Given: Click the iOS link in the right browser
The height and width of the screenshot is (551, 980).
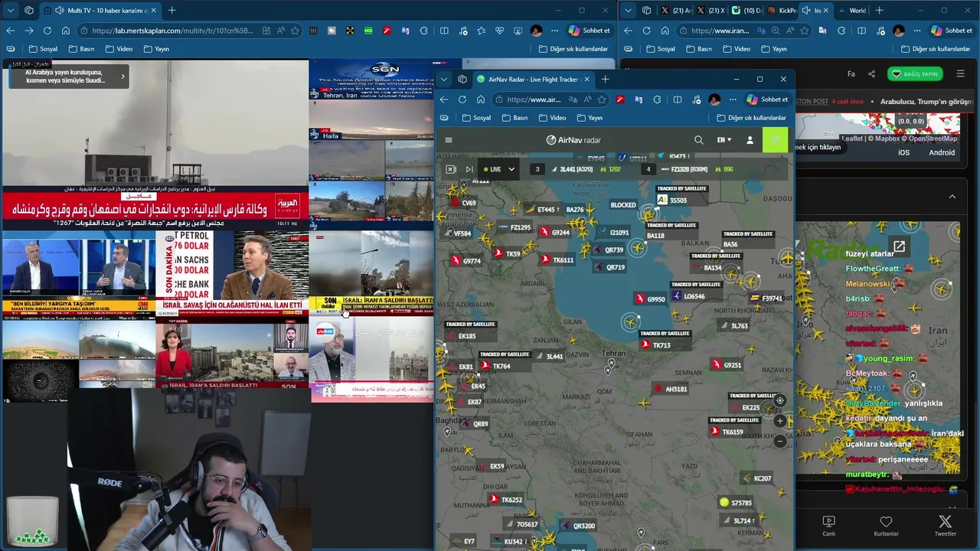Looking at the screenshot, I should pyautogui.click(x=903, y=152).
